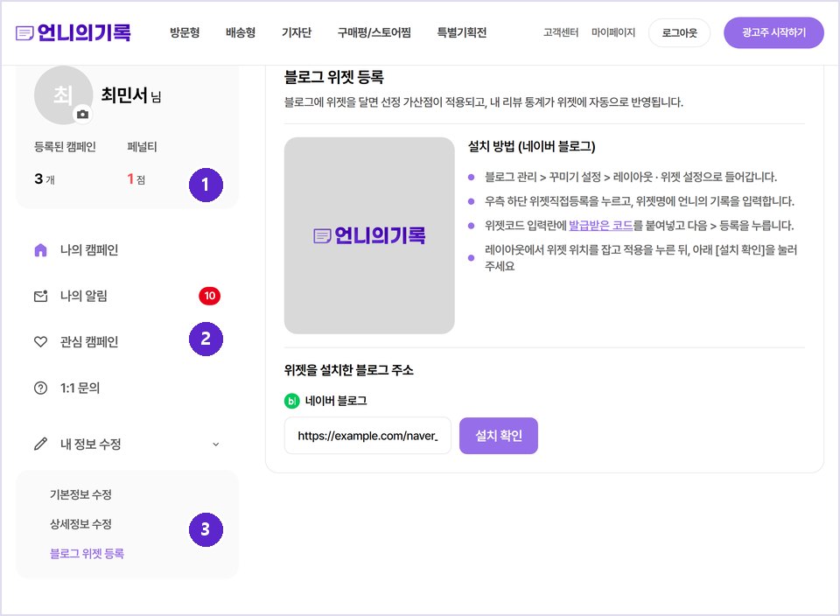Click the 블로그 위젯 등록 page heading

pyautogui.click(x=333, y=77)
